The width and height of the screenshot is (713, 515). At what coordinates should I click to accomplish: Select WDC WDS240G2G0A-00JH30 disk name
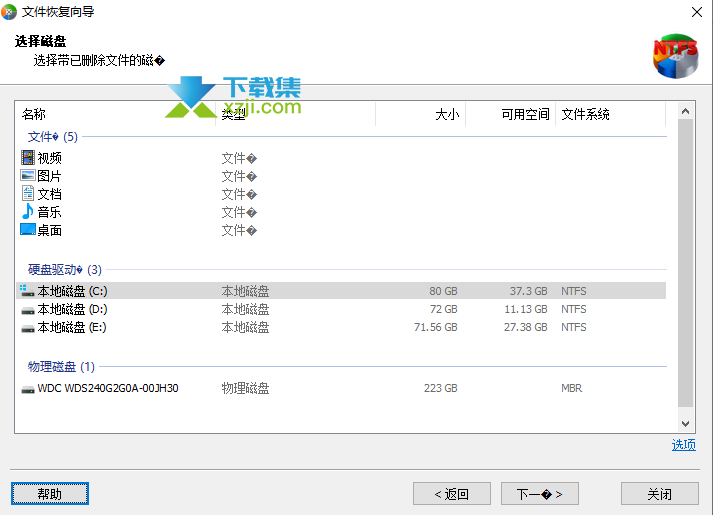pyautogui.click(x=108, y=388)
